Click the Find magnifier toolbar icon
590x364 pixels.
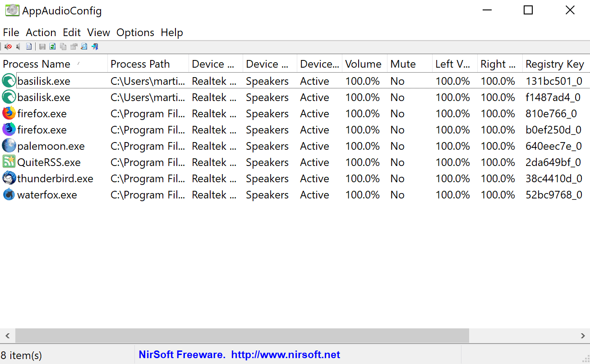point(84,46)
